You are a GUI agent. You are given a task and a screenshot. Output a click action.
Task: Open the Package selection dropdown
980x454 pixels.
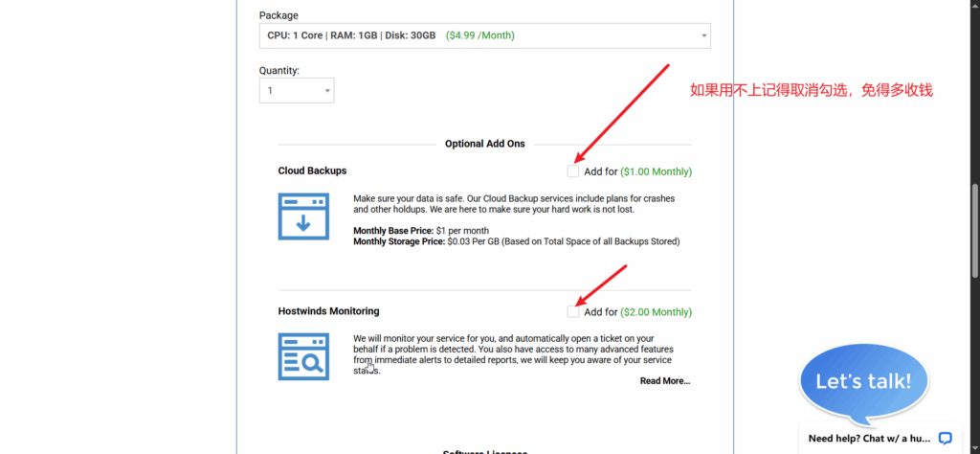tap(484, 35)
